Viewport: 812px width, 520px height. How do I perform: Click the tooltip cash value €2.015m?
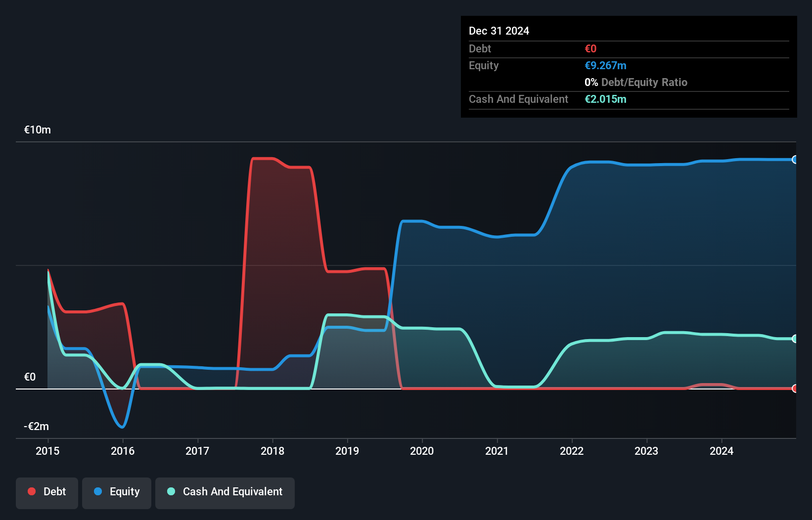click(605, 99)
